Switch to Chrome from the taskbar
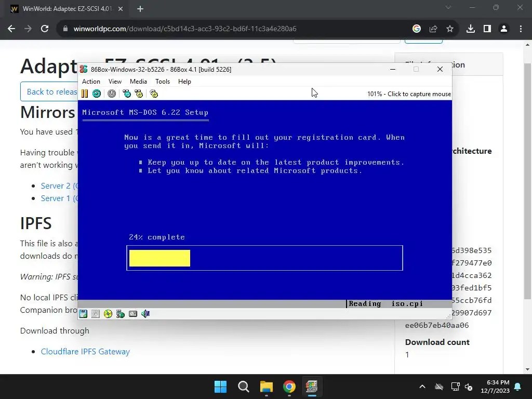The image size is (532, 399). [x=289, y=387]
